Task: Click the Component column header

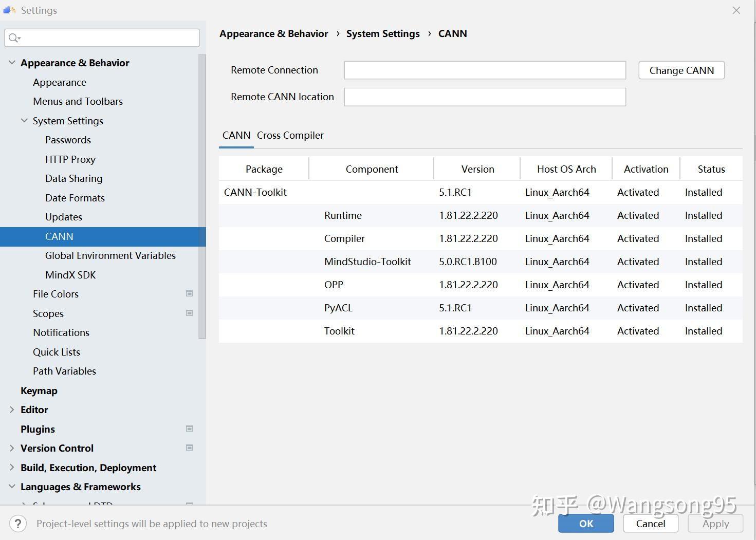Action: [x=372, y=169]
